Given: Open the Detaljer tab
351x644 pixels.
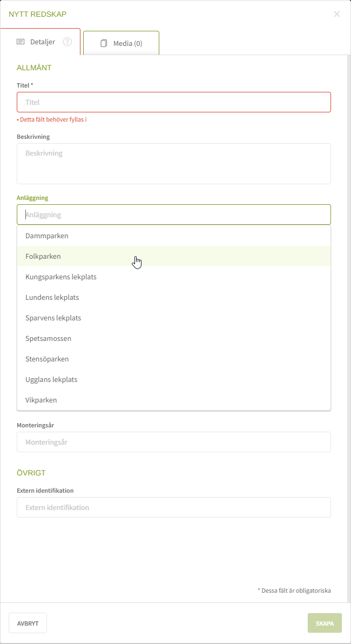Looking at the screenshot, I should click(42, 42).
